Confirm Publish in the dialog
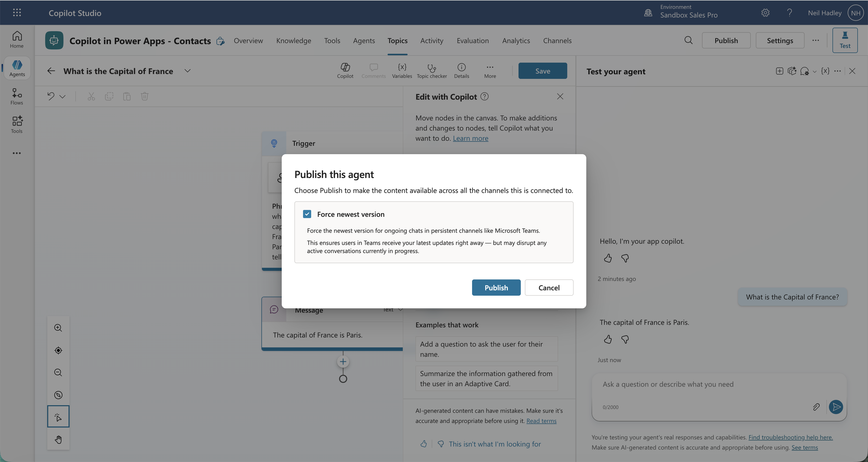Viewport: 868px width, 462px height. (x=496, y=288)
